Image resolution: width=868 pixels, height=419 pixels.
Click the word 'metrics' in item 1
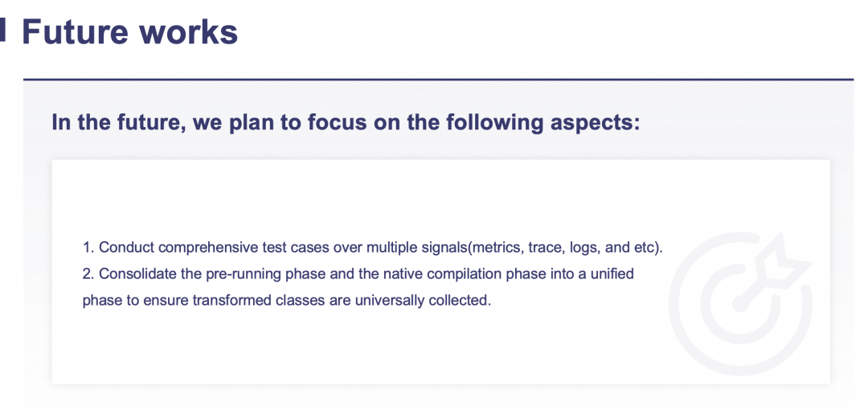pyautogui.click(x=495, y=247)
